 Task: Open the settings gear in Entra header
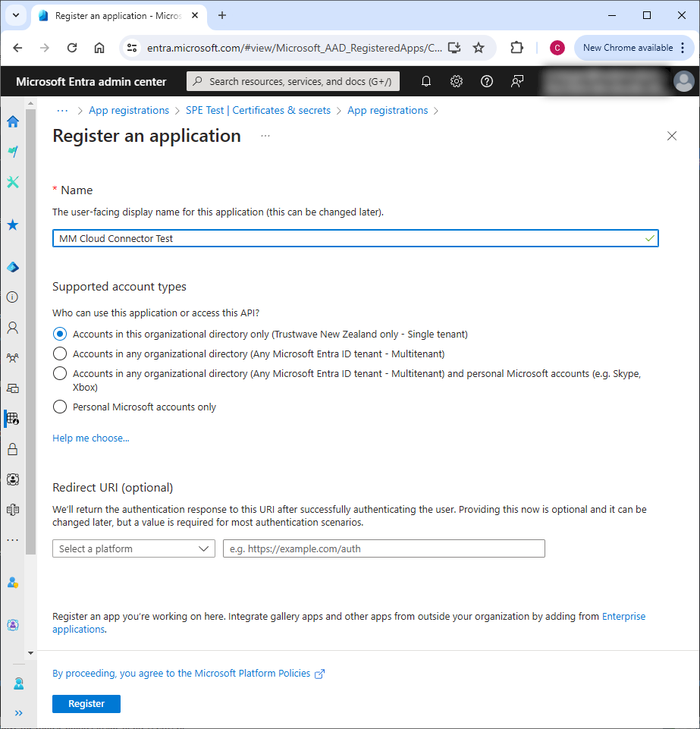(457, 81)
